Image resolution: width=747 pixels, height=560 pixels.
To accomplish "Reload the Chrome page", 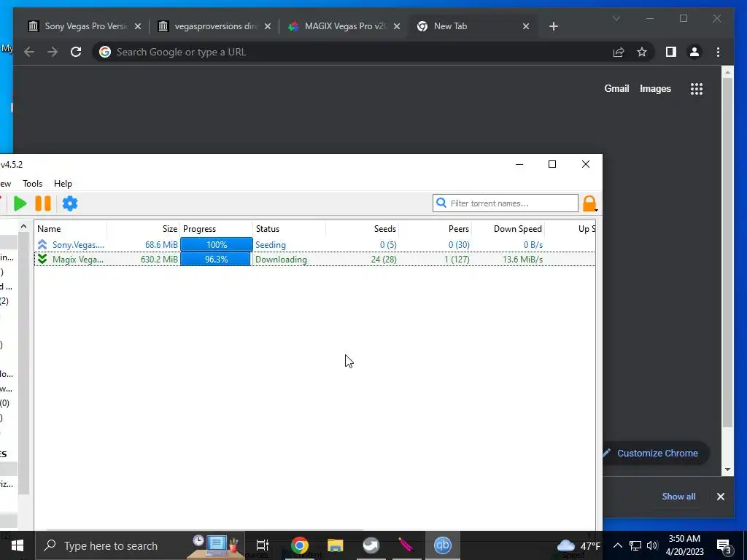I will tap(76, 52).
